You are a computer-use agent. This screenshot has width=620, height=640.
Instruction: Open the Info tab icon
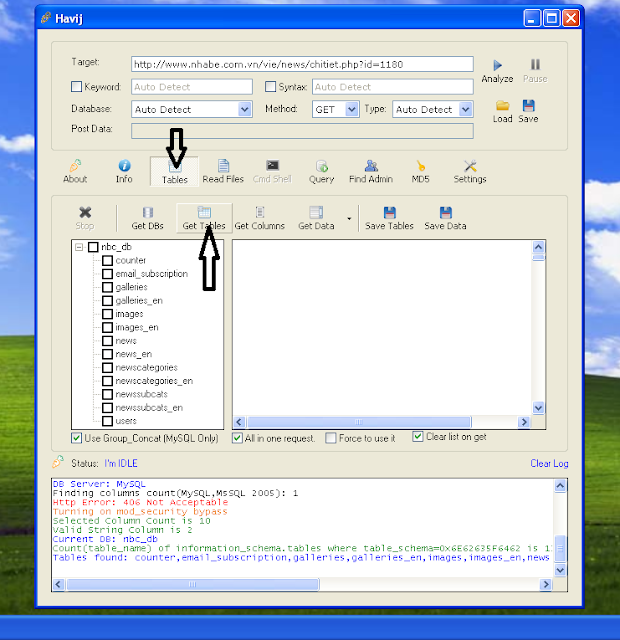coord(124,165)
